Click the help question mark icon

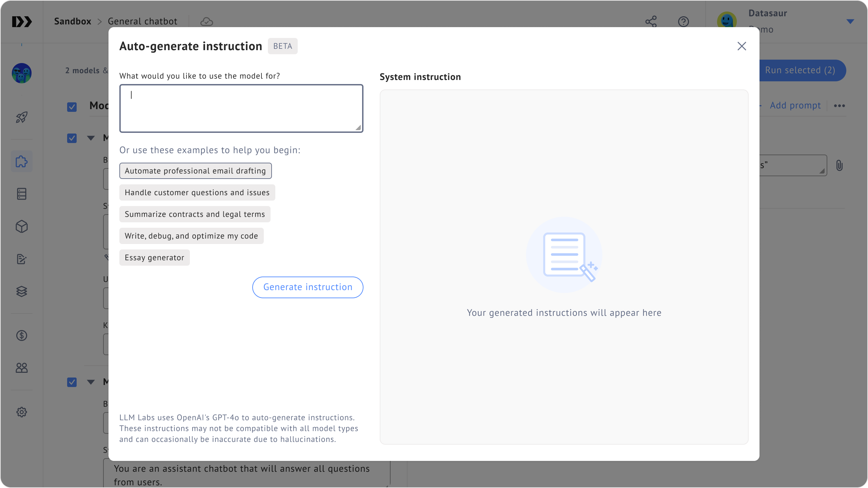(x=683, y=22)
